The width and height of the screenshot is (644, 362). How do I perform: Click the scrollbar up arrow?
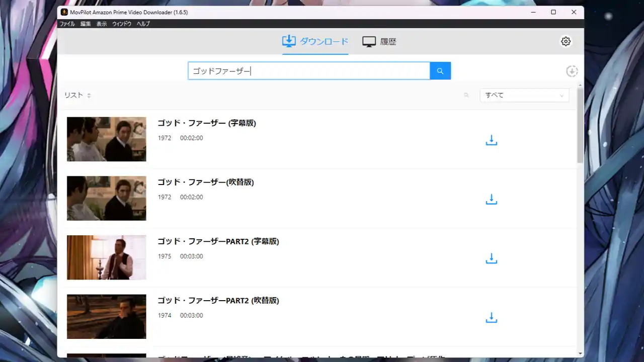[x=580, y=85]
